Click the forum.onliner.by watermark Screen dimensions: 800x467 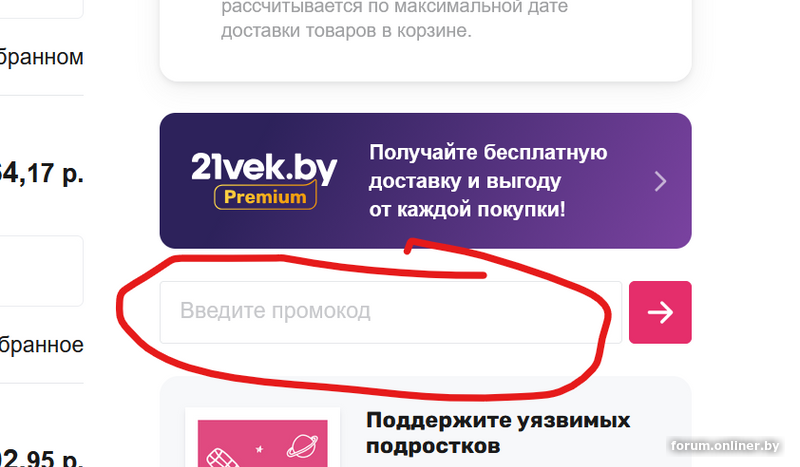[x=725, y=446]
